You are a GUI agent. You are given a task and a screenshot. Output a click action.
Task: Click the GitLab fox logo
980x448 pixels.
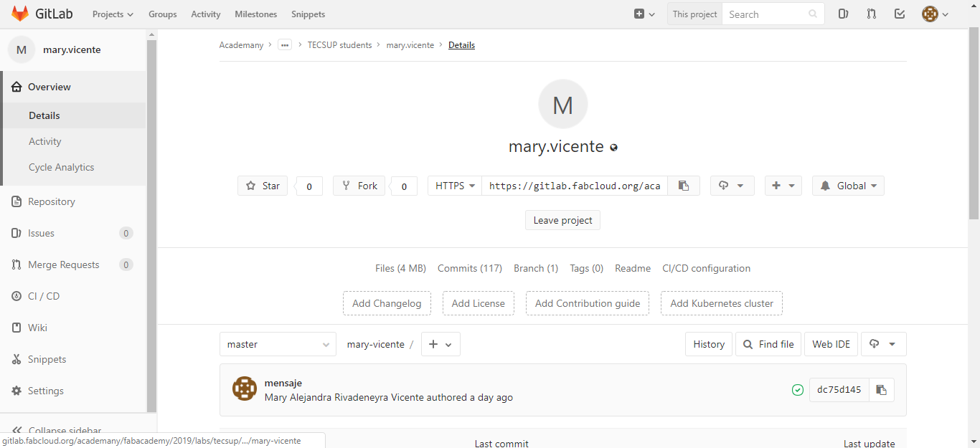20,14
